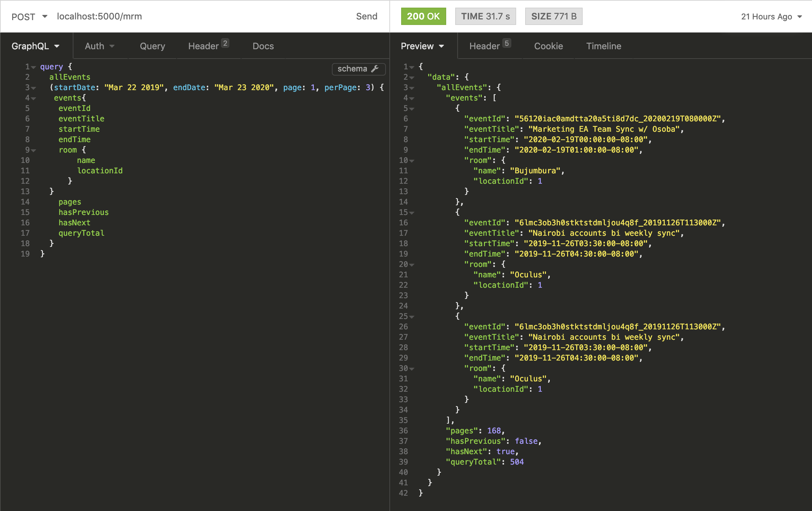Open the Docs tab
Image resolution: width=812 pixels, height=511 pixels.
point(263,46)
